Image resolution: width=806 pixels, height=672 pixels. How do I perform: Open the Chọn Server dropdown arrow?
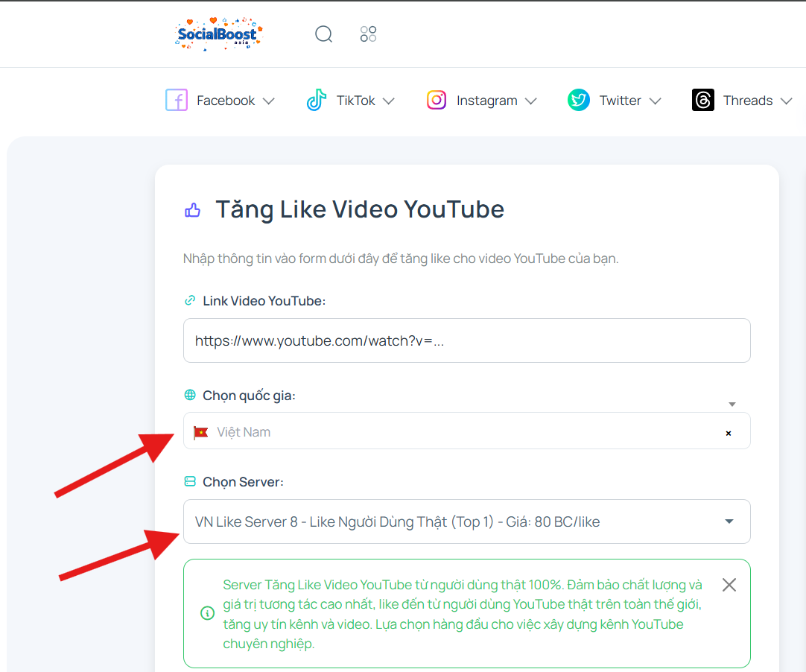click(x=729, y=522)
